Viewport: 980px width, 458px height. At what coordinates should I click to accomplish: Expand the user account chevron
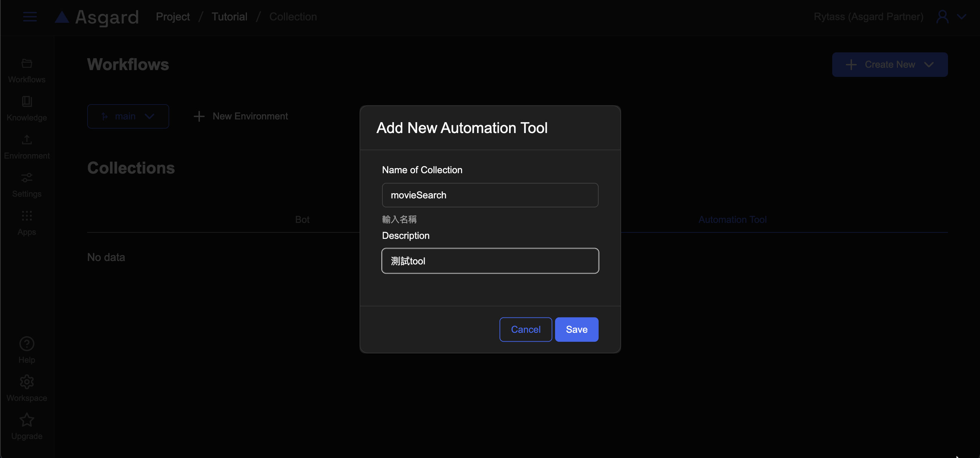(961, 17)
